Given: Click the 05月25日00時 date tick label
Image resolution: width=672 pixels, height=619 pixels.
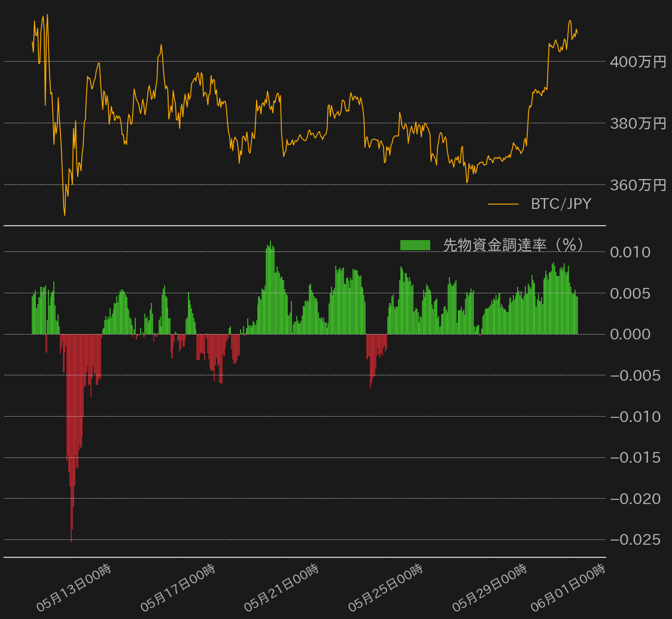Looking at the screenshot, I should click(x=386, y=588).
